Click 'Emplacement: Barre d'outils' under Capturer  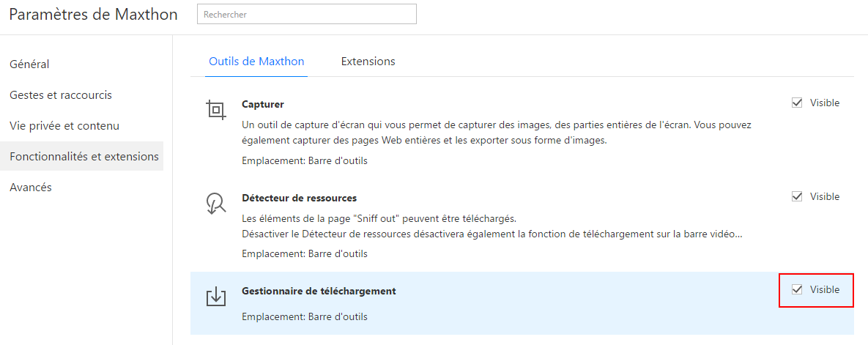(x=305, y=161)
